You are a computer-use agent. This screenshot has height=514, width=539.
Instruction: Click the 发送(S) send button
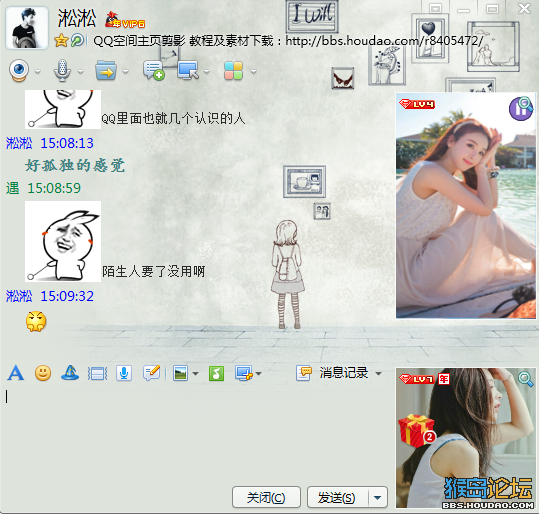(338, 497)
